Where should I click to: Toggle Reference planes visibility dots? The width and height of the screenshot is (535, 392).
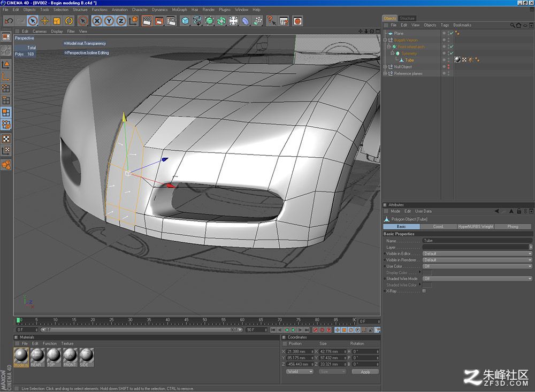448,73
